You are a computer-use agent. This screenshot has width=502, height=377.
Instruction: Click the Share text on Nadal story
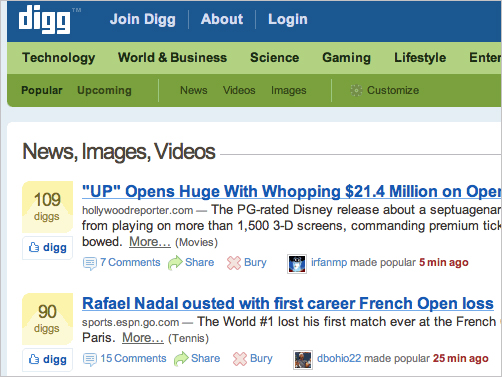click(205, 358)
